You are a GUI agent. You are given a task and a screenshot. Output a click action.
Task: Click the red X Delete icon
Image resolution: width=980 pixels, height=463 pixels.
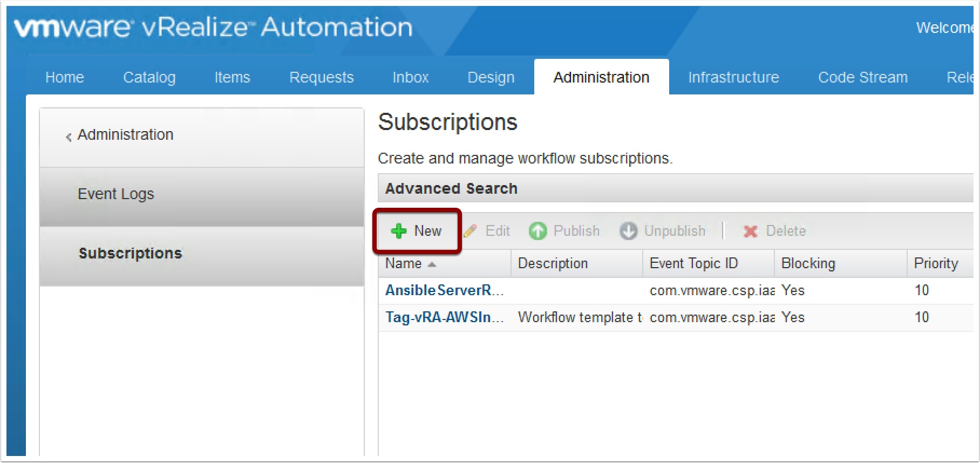click(x=750, y=231)
